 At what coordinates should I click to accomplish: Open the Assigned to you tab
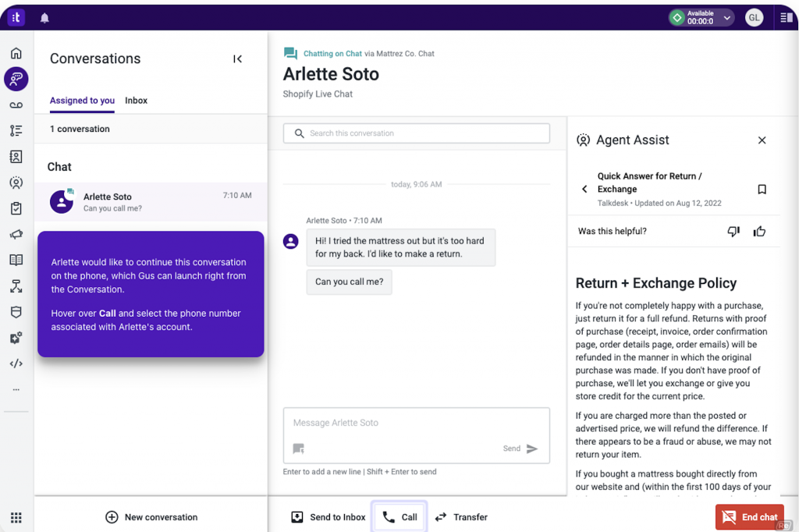[82, 101]
